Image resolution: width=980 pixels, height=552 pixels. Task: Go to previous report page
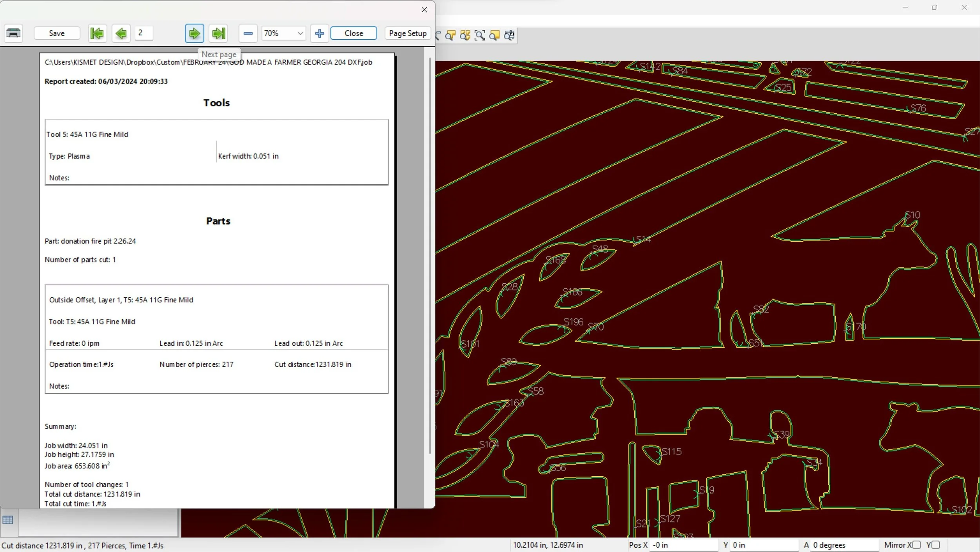pos(121,33)
